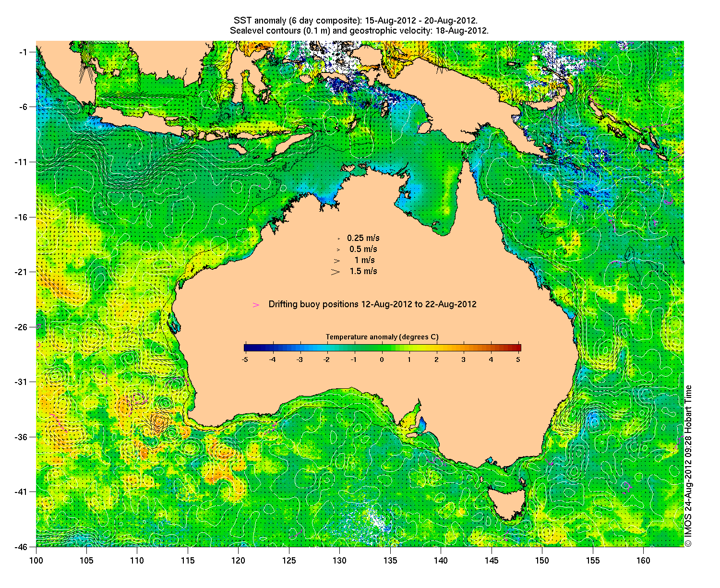The height and width of the screenshot is (588, 720).
Task: Click the longitude axis label '120'
Action: click(238, 561)
